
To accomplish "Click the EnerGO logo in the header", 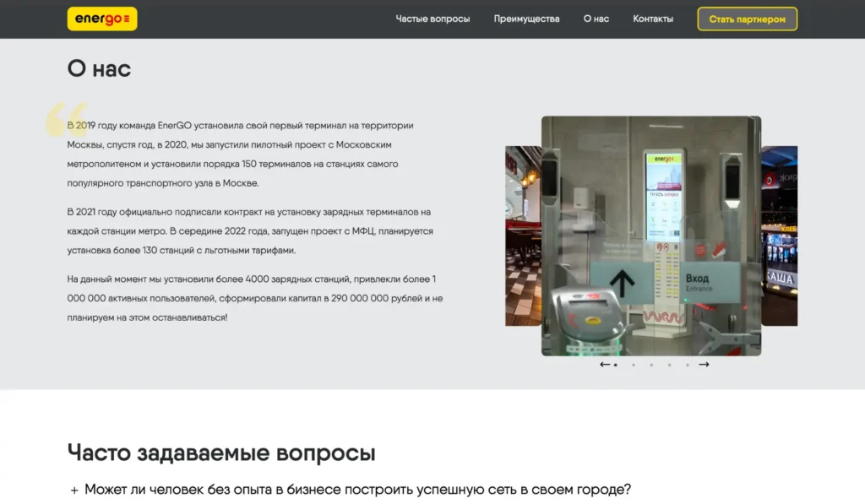I will 102,19.
